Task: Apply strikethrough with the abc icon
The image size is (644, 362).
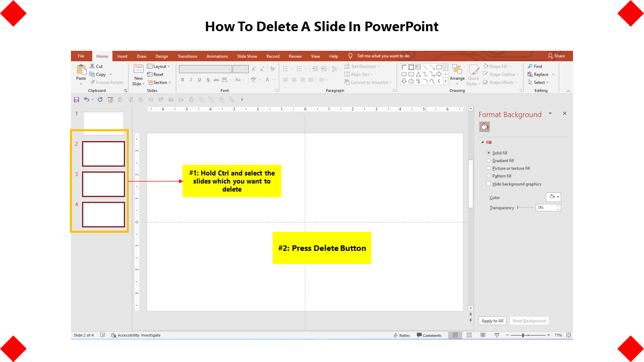Action: coord(216,80)
